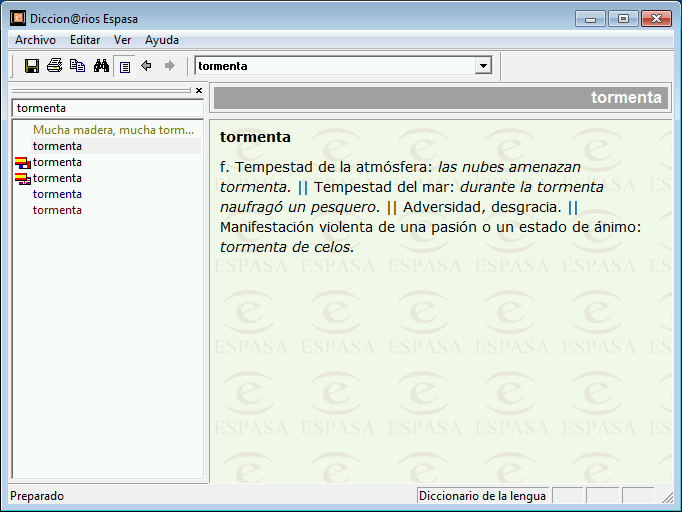Open the Archivo menu

(35, 40)
